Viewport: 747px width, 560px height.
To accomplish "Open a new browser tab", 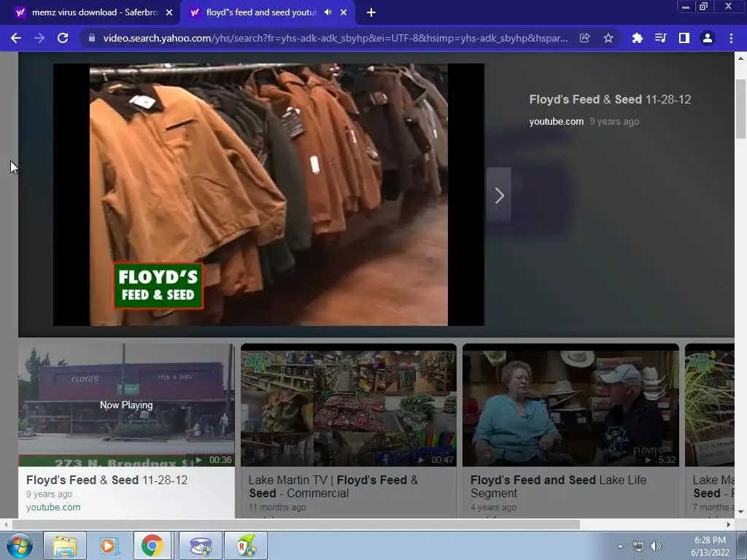I will point(371,12).
